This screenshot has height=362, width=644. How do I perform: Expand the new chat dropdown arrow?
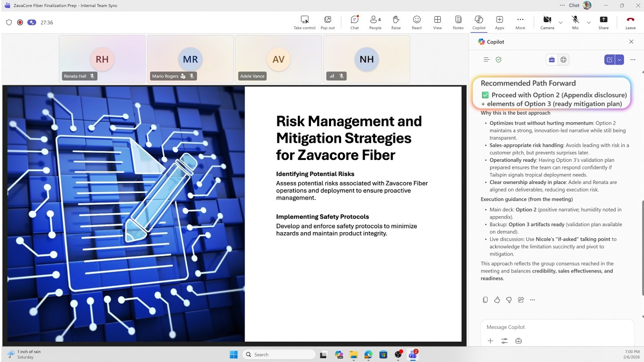(619, 59)
